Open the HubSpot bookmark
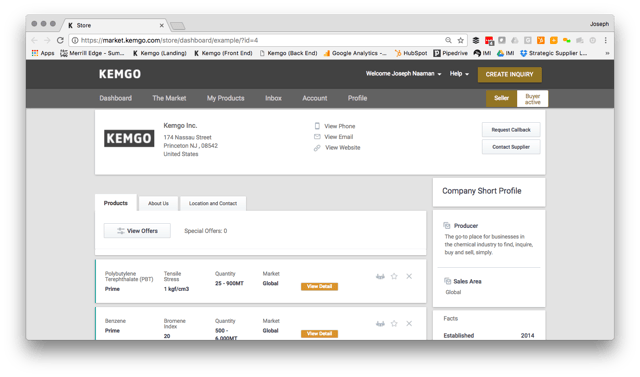The width and height of the screenshot is (640, 377). point(411,53)
